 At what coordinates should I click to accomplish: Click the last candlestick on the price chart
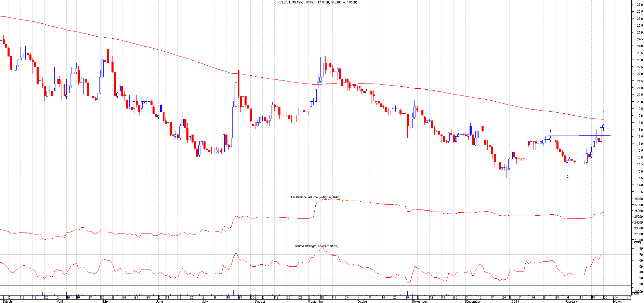[603, 126]
